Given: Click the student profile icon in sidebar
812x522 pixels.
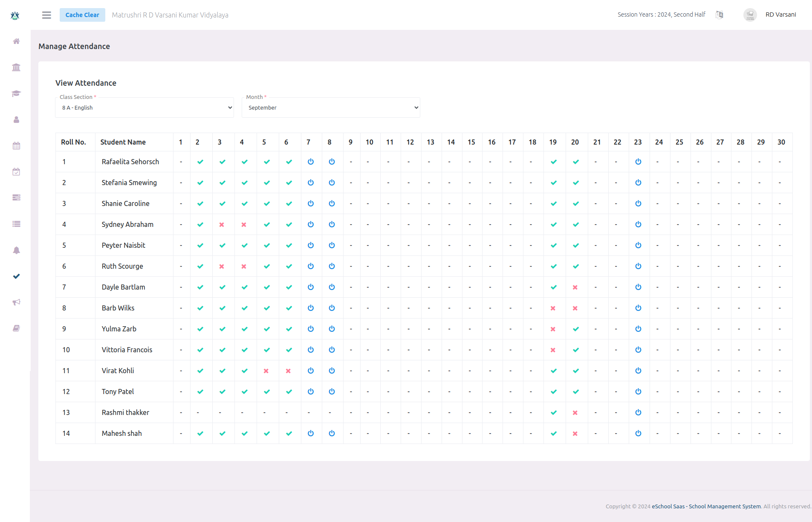Looking at the screenshot, I should pos(16,120).
